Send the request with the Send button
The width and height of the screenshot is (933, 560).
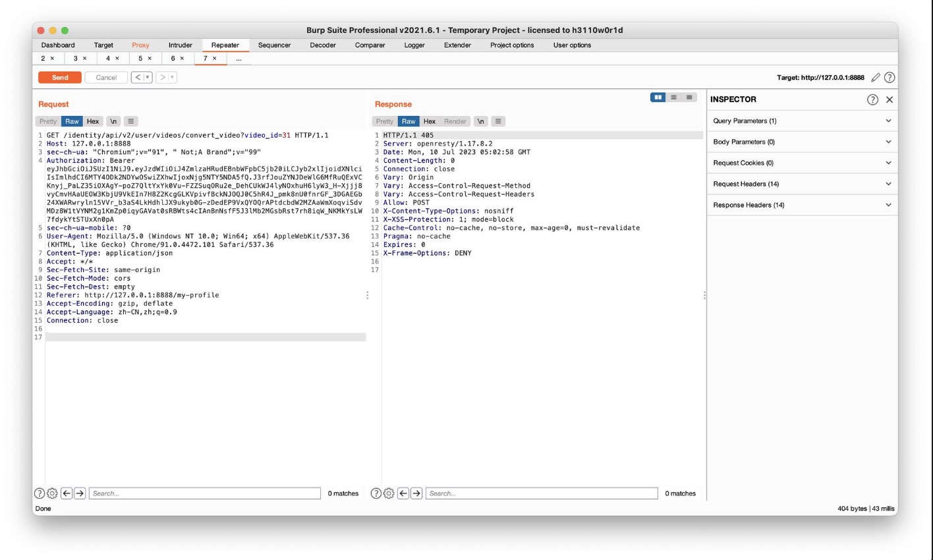coord(60,78)
